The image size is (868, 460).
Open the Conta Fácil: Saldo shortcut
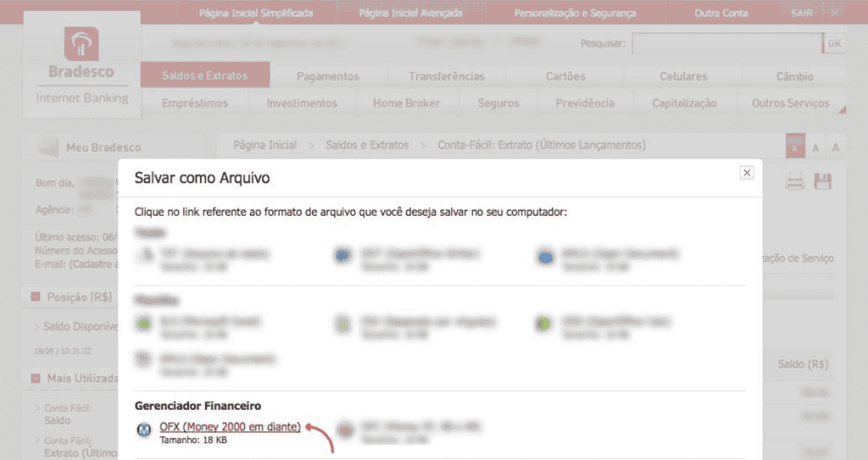click(68, 414)
